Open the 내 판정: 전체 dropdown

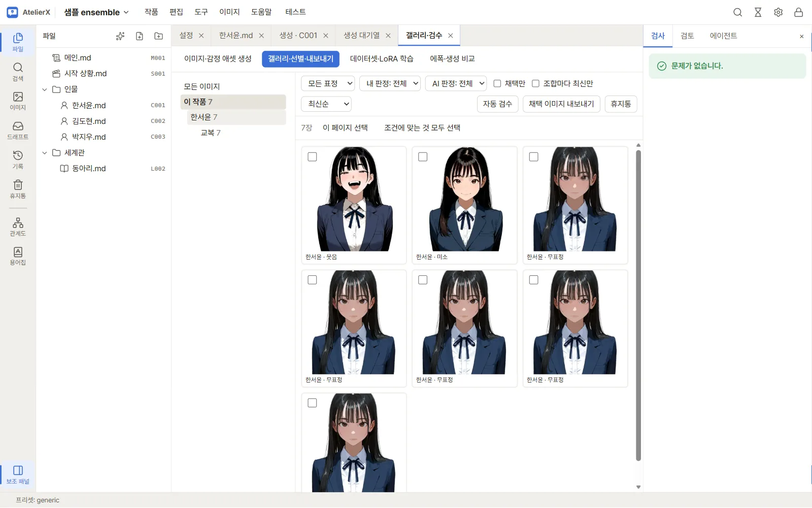(390, 83)
